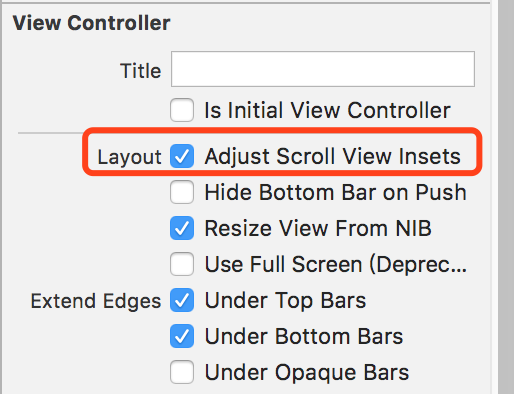Click the View Controller section header
The height and width of the screenshot is (394, 514).
point(91,23)
